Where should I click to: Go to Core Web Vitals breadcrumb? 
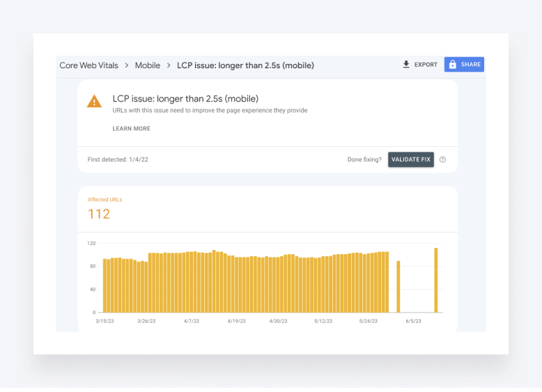88,65
